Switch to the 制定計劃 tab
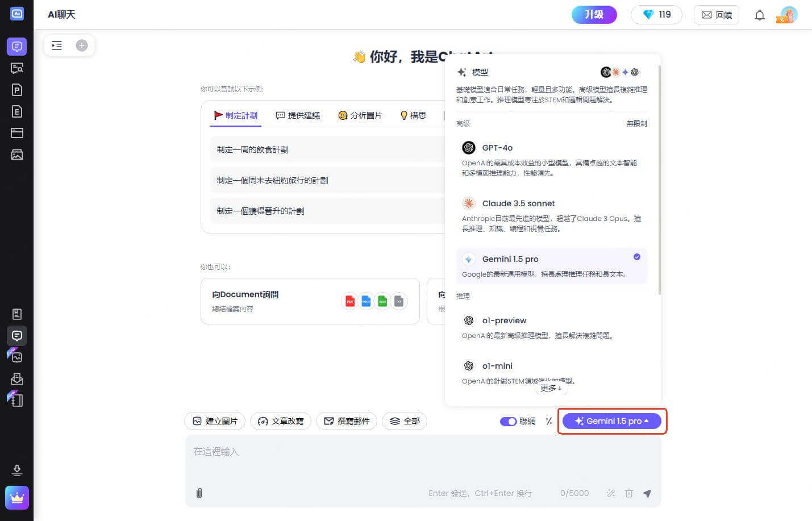This screenshot has height=521, width=812. pyautogui.click(x=235, y=115)
